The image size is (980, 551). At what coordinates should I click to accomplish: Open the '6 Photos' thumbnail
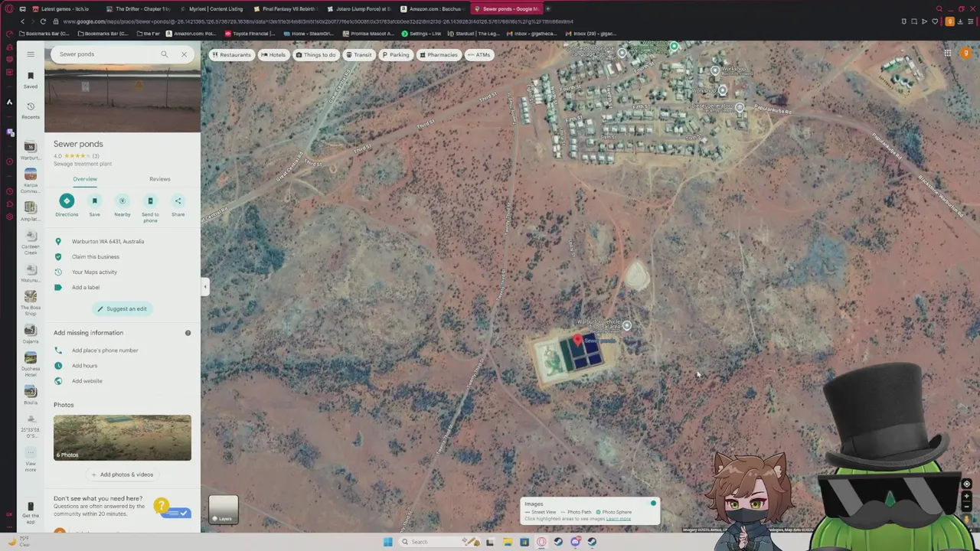coord(122,438)
